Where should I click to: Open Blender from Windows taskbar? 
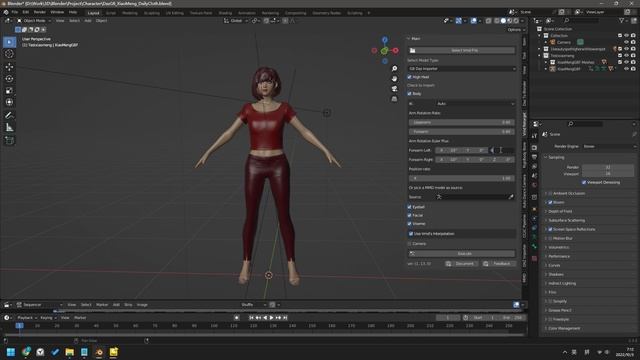tap(99, 352)
